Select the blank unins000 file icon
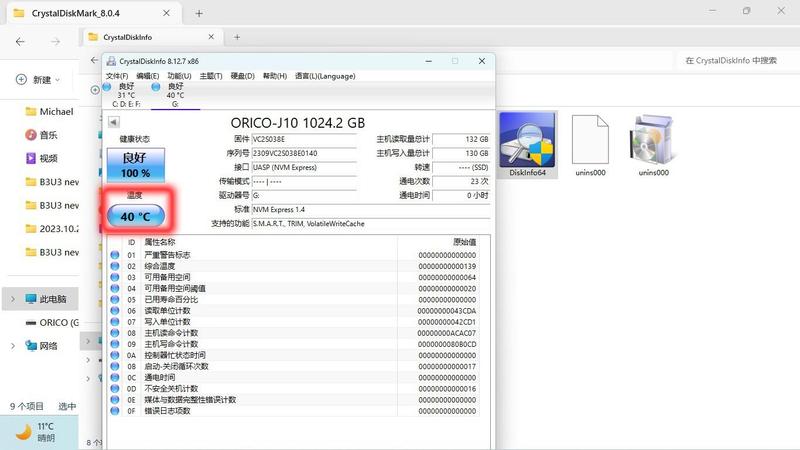 (x=590, y=145)
